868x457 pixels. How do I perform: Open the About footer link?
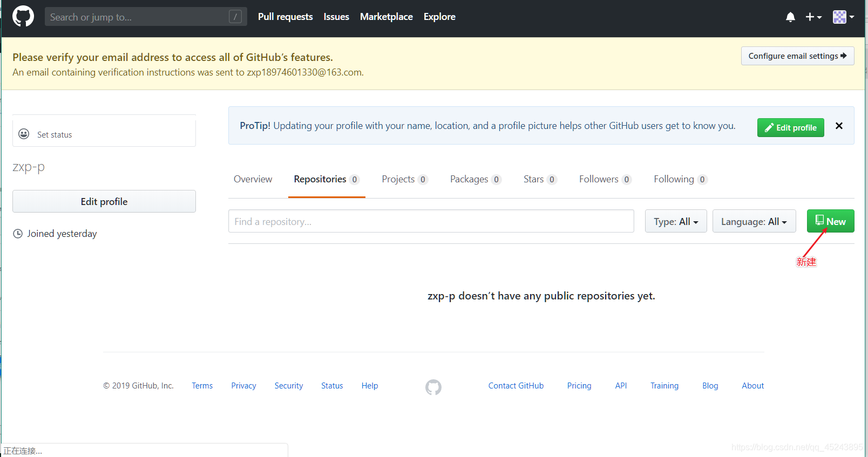pyautogui.click(x=753, y=386)
